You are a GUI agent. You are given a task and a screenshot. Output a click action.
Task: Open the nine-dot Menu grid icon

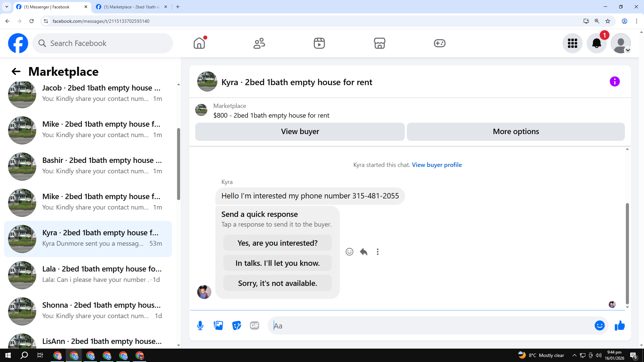pyautogui.click(x=572, y=43)
